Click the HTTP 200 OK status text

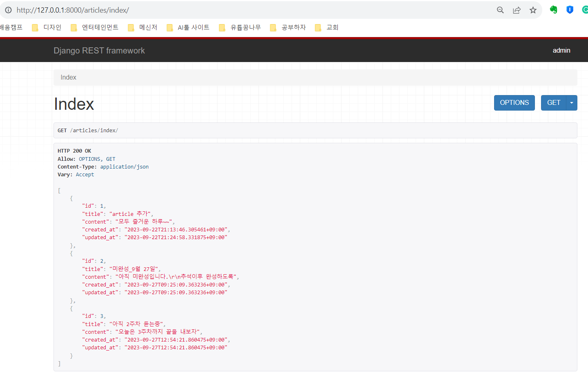tap(74, 151)
